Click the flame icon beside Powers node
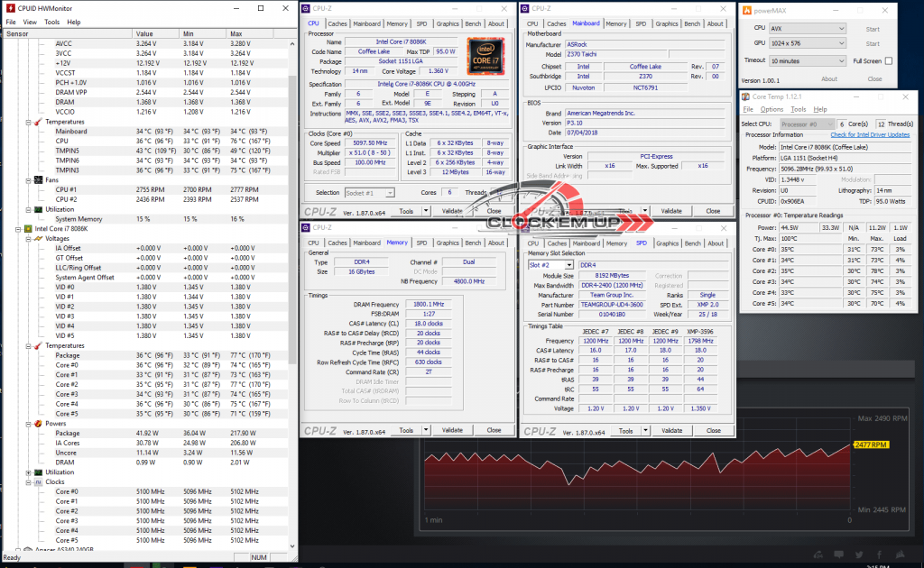This screenshot has height=568, width=924. click(38, 424)
